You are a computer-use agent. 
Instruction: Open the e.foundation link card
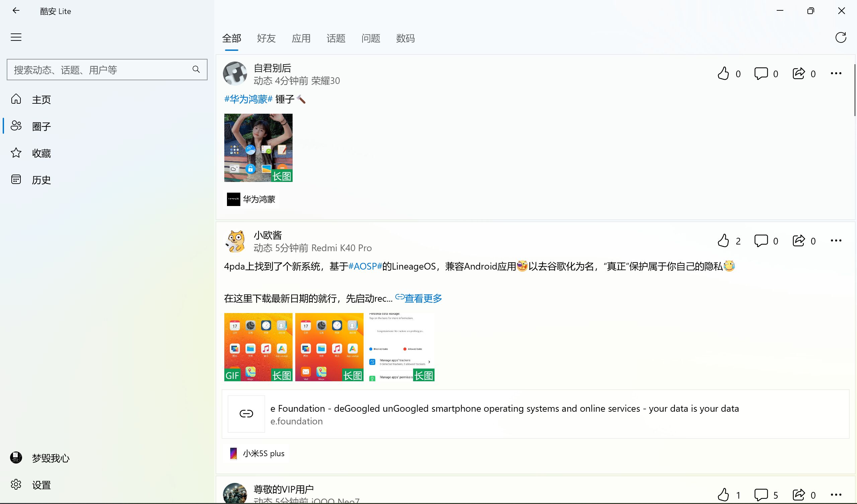click(535, 414)
